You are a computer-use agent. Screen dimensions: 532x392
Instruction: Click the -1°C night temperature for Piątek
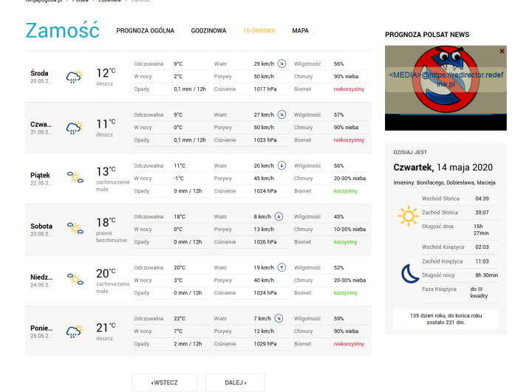pos(179,179)
